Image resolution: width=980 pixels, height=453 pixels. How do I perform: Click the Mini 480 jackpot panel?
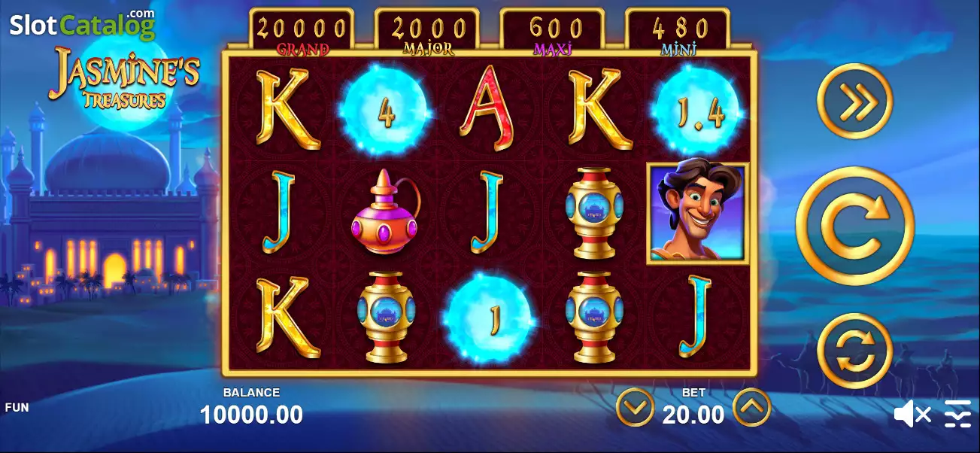678,33
